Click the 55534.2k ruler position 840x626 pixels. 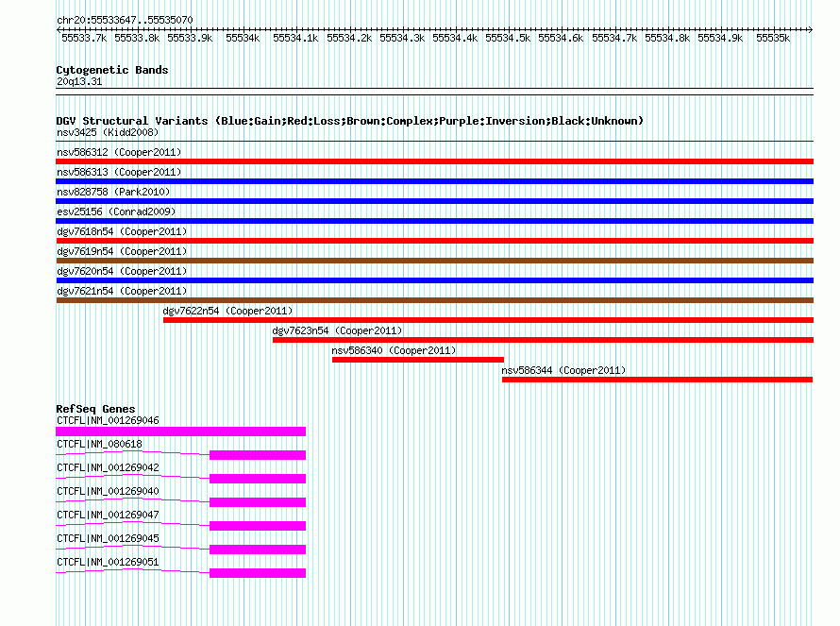(x=349, y=38)
